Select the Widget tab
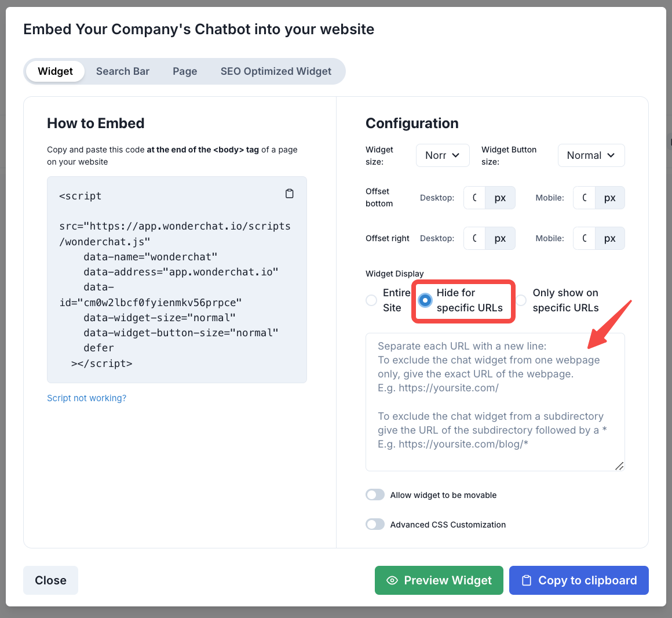The image size is (672, 618). (x=56, y=71)
